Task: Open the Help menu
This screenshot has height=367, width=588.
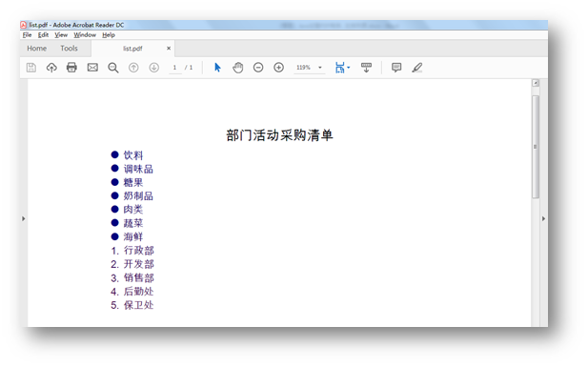Action: click(109, 35)
